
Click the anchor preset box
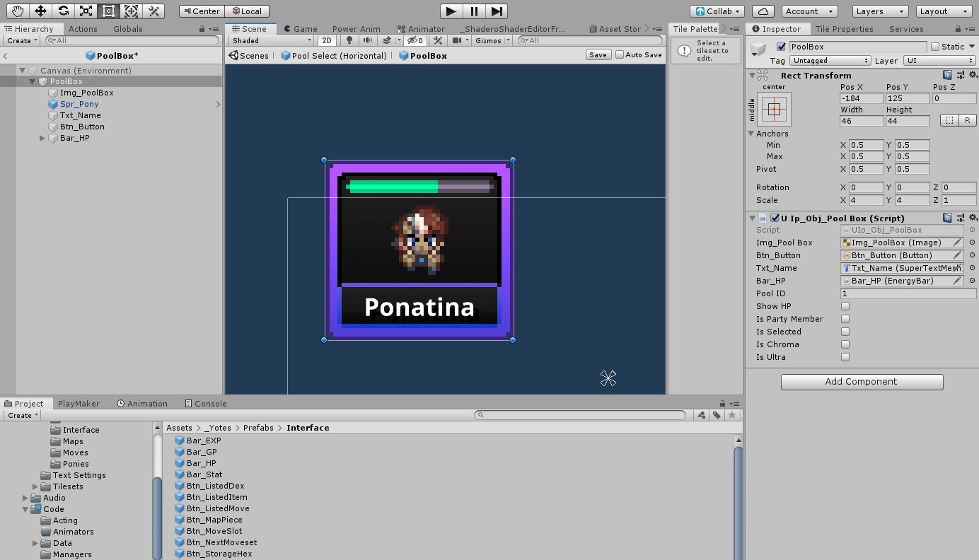point(774,109)
